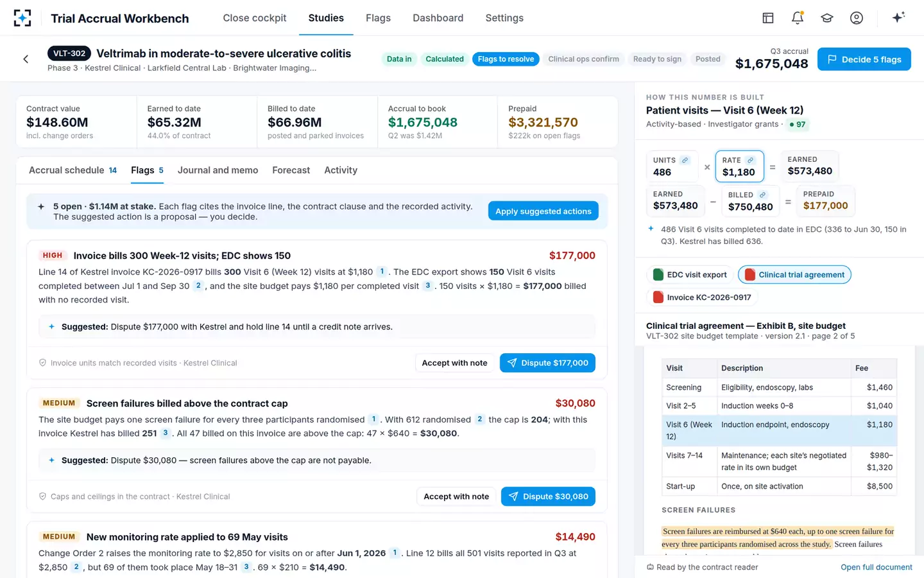Viewport: 924px width, 578px height.
Task: Open full document link
Action: 877,567
